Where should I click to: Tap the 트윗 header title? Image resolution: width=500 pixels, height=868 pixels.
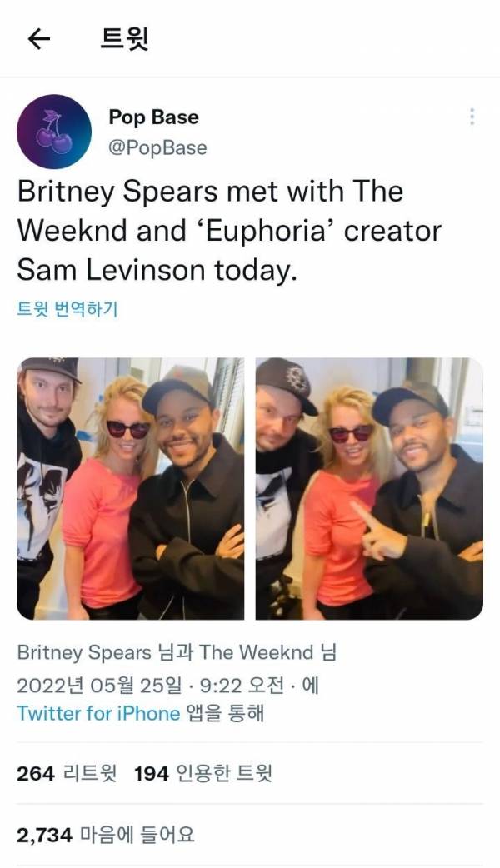(x=124, y=39)
